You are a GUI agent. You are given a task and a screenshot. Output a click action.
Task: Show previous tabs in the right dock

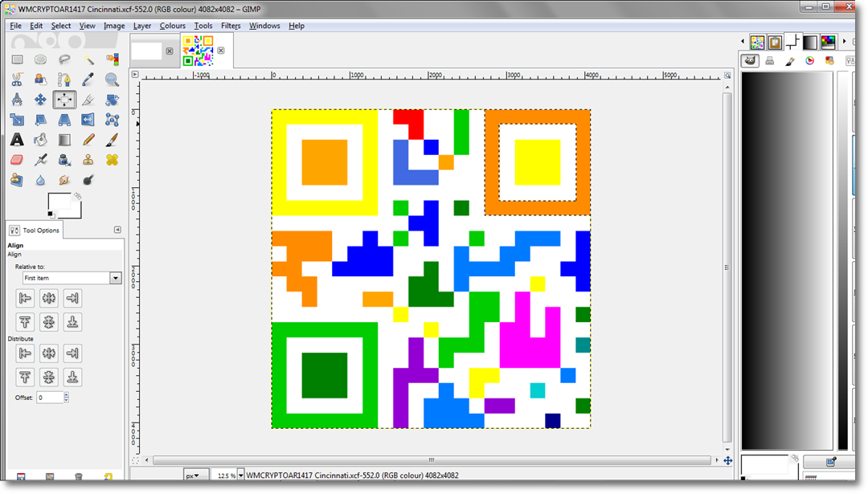click(743, 42)
